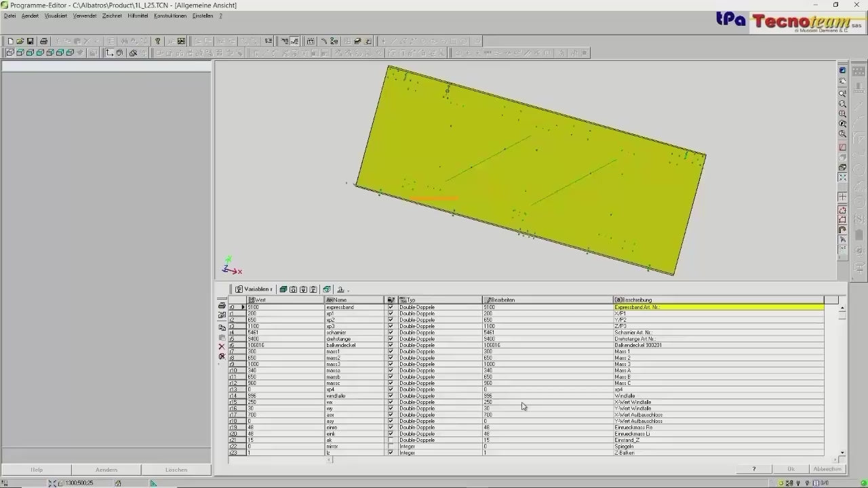This screenshot has width=868, height=488.
Task: Expand dropdown arrow at end of Variablen toolbar
Action: point(349,290)
